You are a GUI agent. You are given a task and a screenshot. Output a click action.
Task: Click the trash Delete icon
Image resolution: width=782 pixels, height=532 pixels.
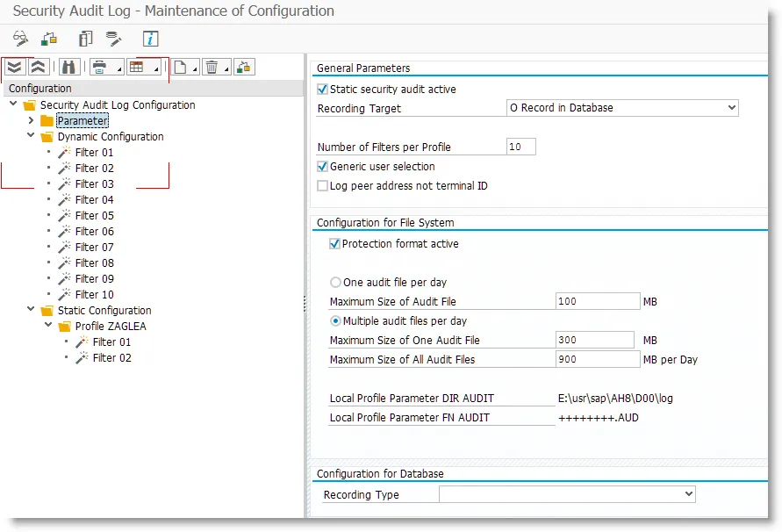(x=212, y=68)
